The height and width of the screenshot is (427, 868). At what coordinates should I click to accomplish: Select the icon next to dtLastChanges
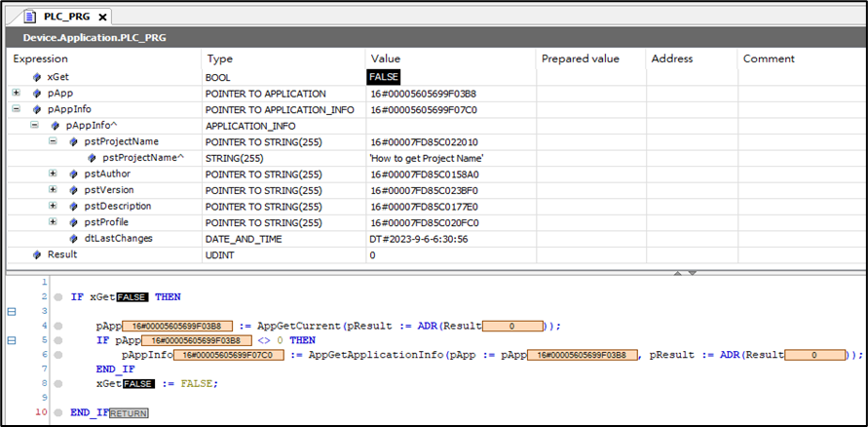[x=73, y=239]
